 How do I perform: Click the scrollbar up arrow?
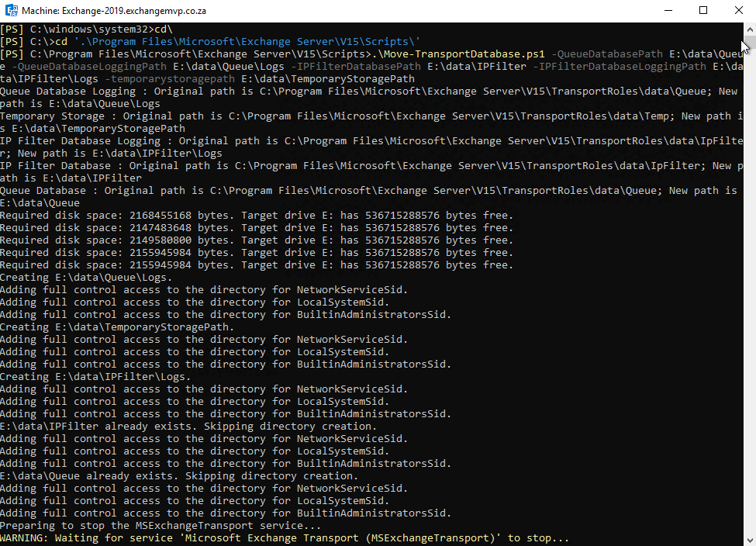coord(750,29)
